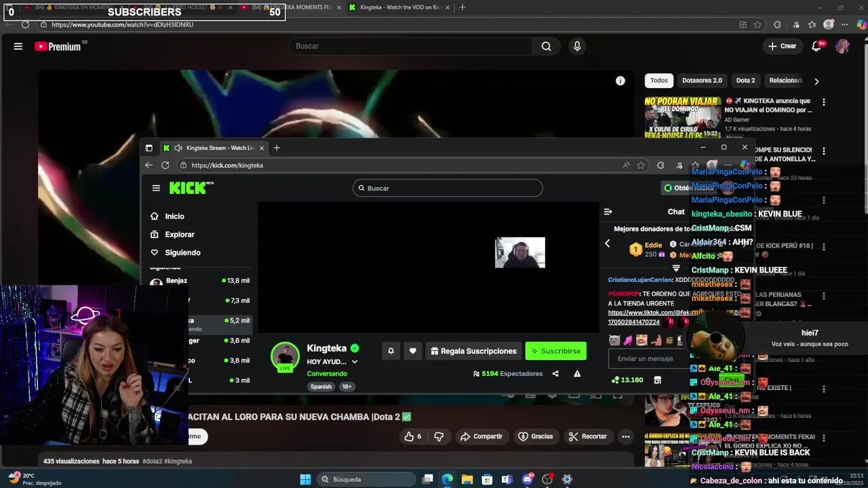Mute the Kingteka Stream tab audio

(x=178, y=148)
